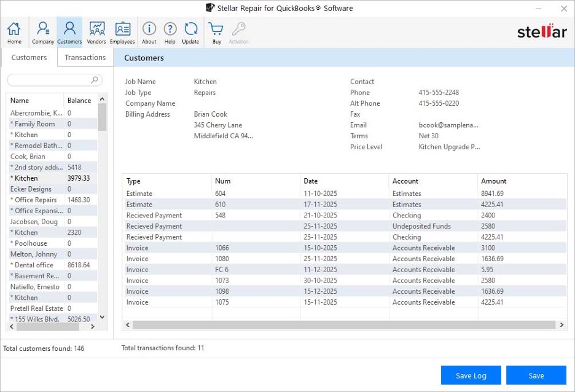The image size is (575, 392).
Task: Open the Buy shopping cart icon
Action: tap(216, 33)
